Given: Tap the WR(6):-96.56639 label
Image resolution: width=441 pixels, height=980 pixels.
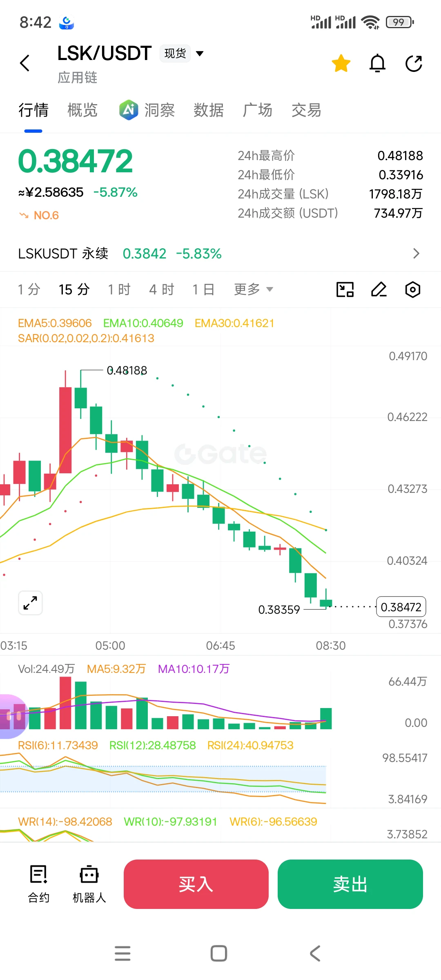Looking at the screenshot, I should click(x=273, y=822).
